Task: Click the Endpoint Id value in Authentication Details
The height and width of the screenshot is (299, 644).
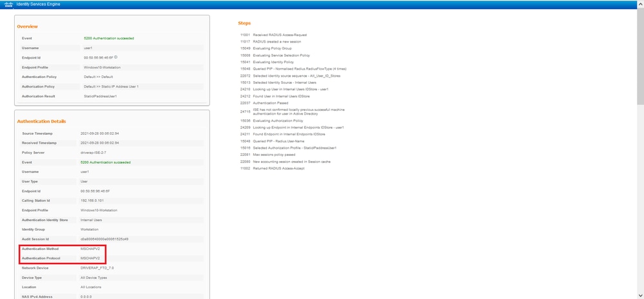Action: click(x=95, y=191)
